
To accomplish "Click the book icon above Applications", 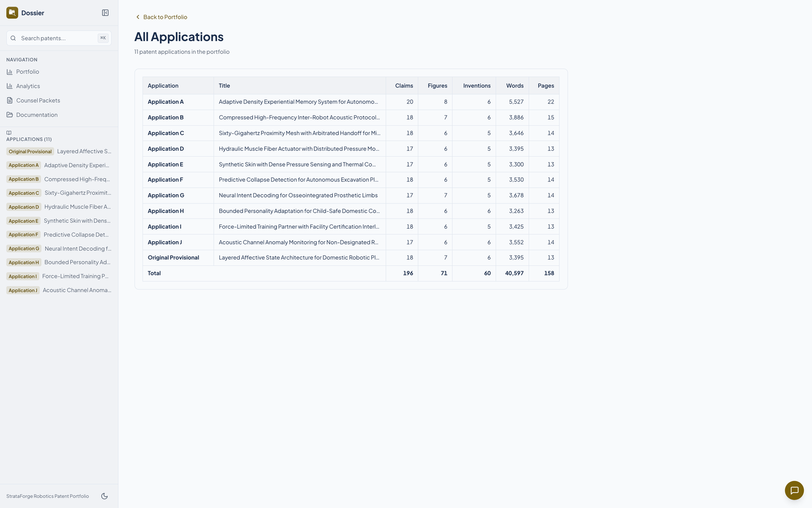I will 9,133.
